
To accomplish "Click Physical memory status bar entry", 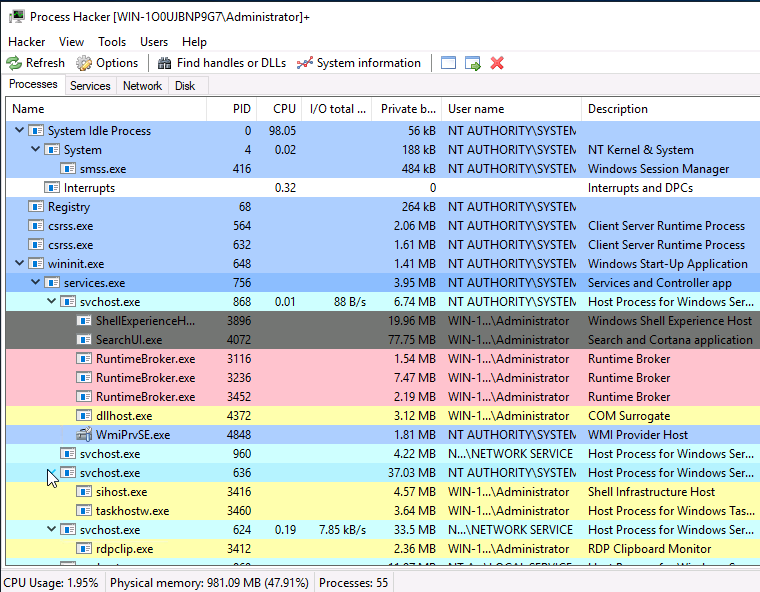I will 209,582.
